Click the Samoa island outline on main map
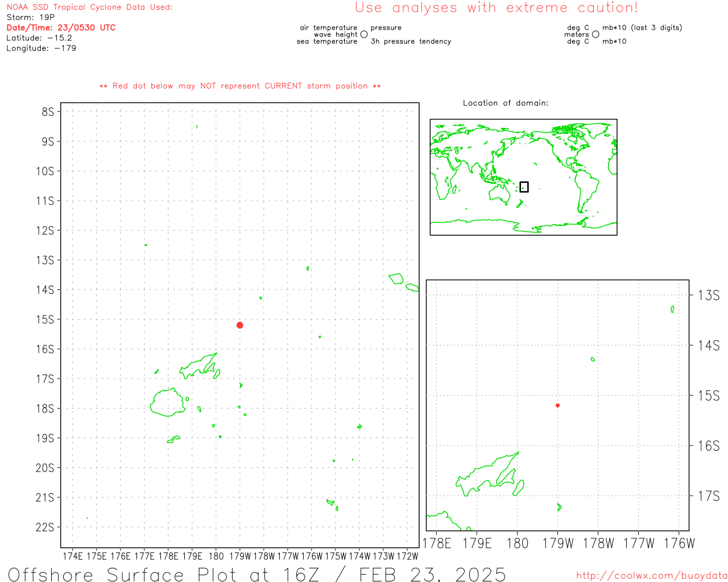The height and width of the screenshot is (582, 728). click(x=396, y=278)
